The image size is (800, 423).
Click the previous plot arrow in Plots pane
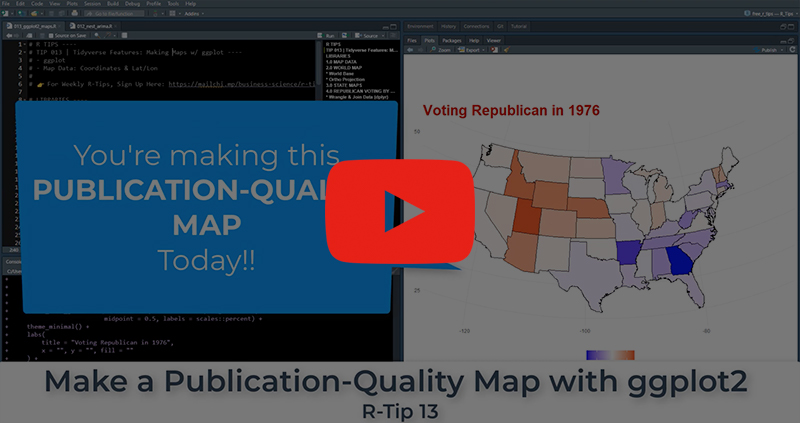coord(410,50)
